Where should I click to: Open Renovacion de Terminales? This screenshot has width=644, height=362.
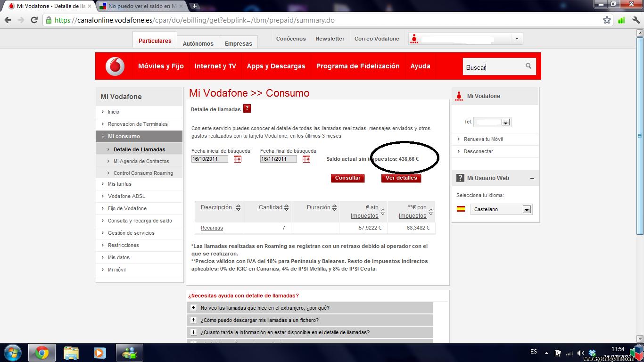138,124
